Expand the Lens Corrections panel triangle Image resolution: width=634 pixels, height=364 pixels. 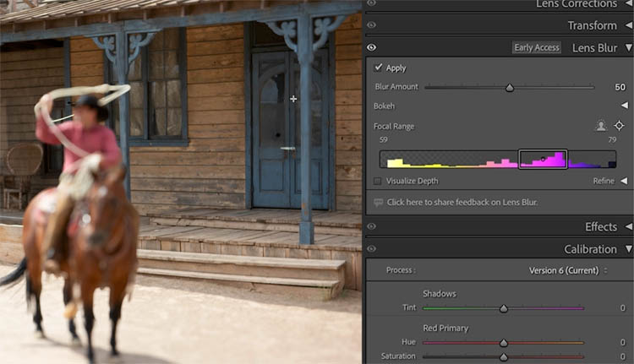629,3
